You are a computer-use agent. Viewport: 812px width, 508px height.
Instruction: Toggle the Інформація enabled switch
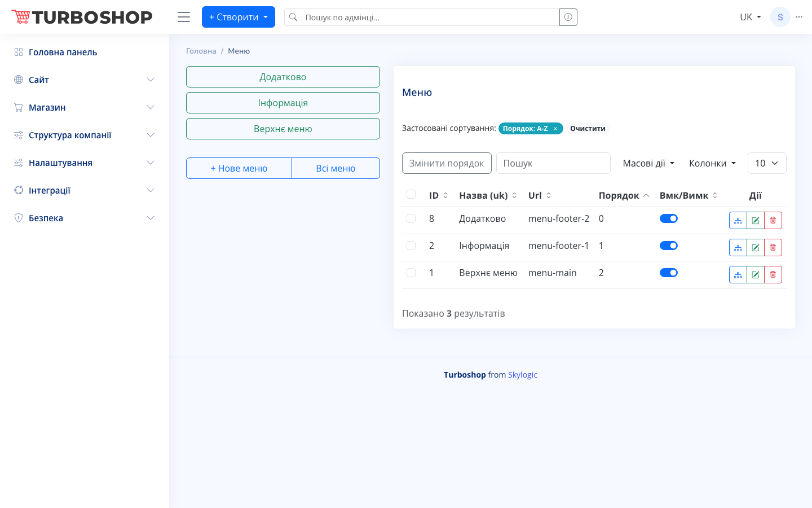(669, 246)
